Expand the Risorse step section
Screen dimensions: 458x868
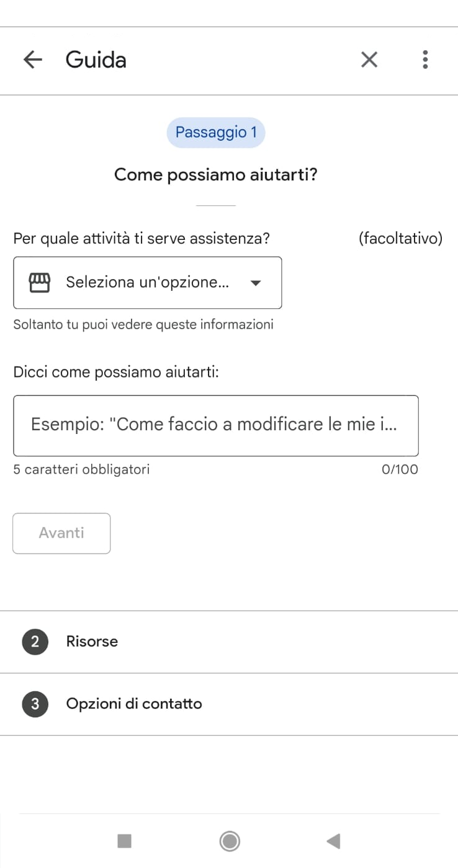coord(92,642)
